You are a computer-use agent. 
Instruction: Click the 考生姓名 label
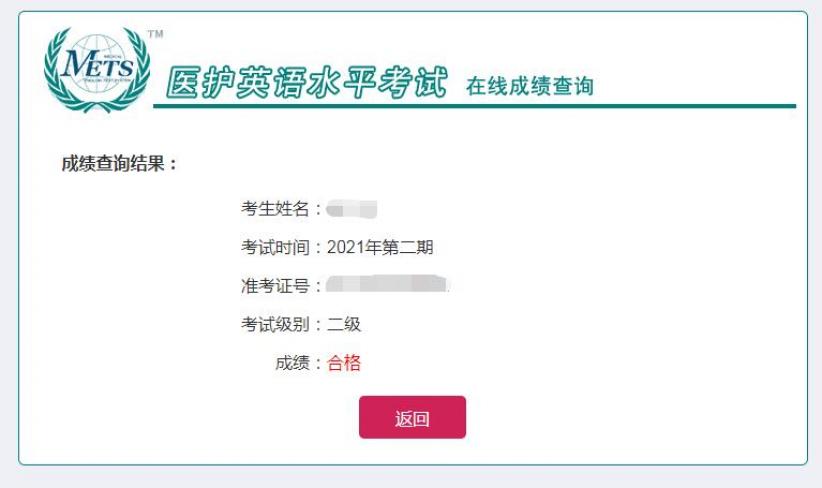coord(275,209)
